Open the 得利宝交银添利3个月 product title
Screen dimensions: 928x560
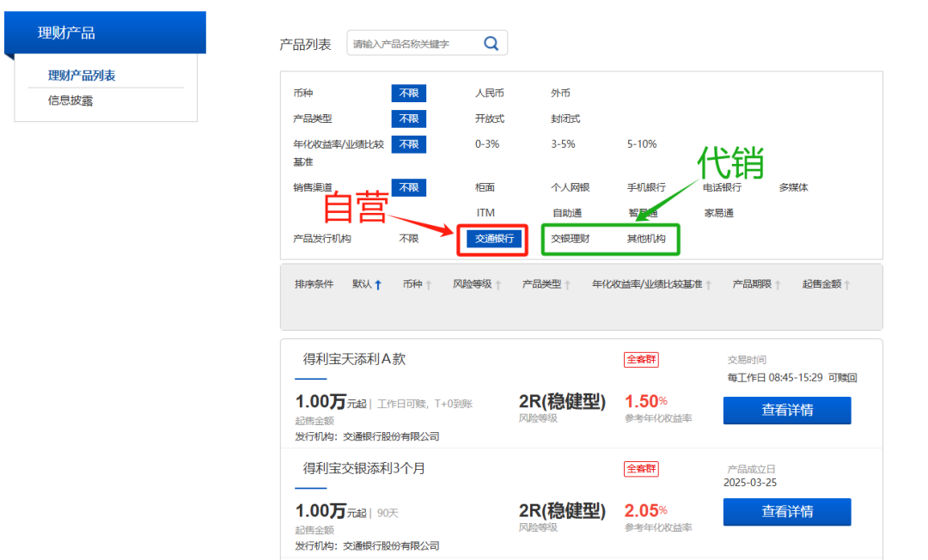pyautogui.click(x=364, y=469)
